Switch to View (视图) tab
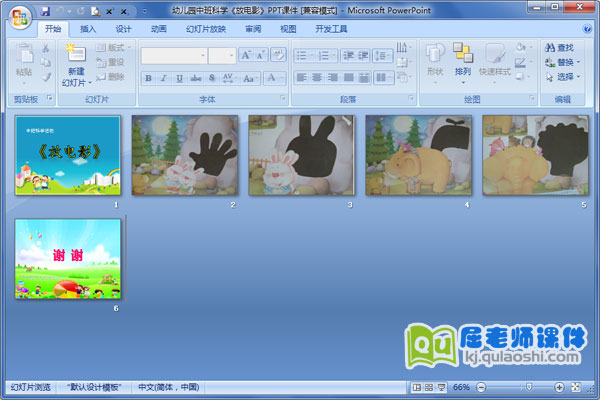Viewport: 600px width, 400px height. [288, 29]
